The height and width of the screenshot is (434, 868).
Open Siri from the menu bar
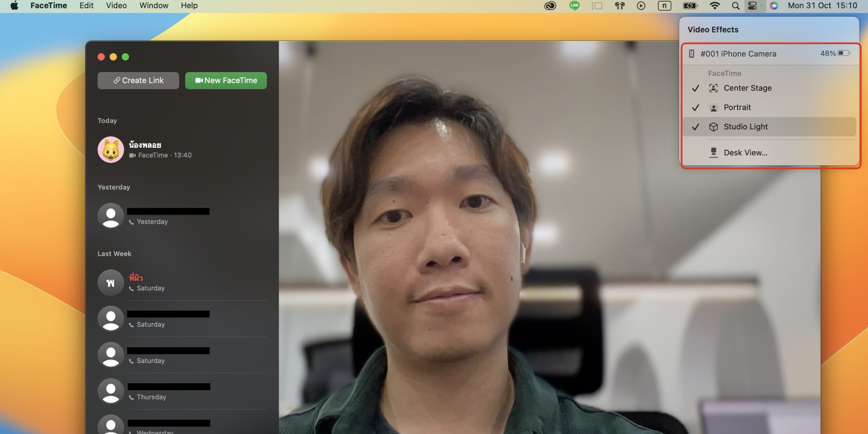774,6
